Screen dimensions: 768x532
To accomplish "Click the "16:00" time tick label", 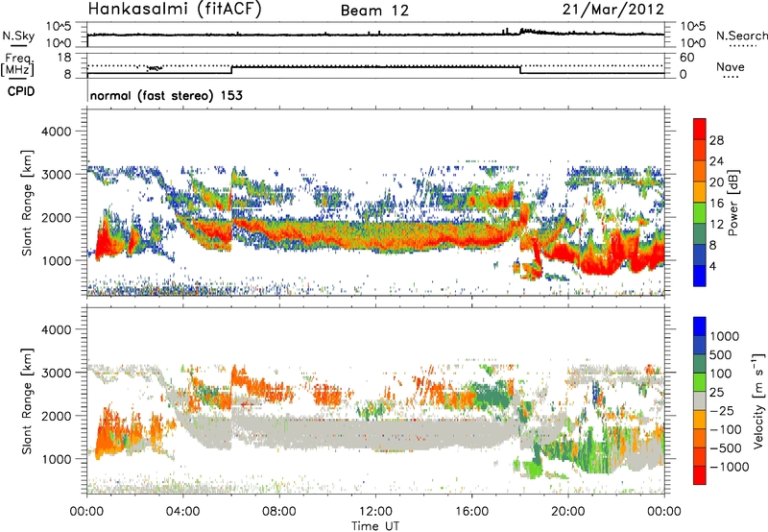I will tap(471, 512).
